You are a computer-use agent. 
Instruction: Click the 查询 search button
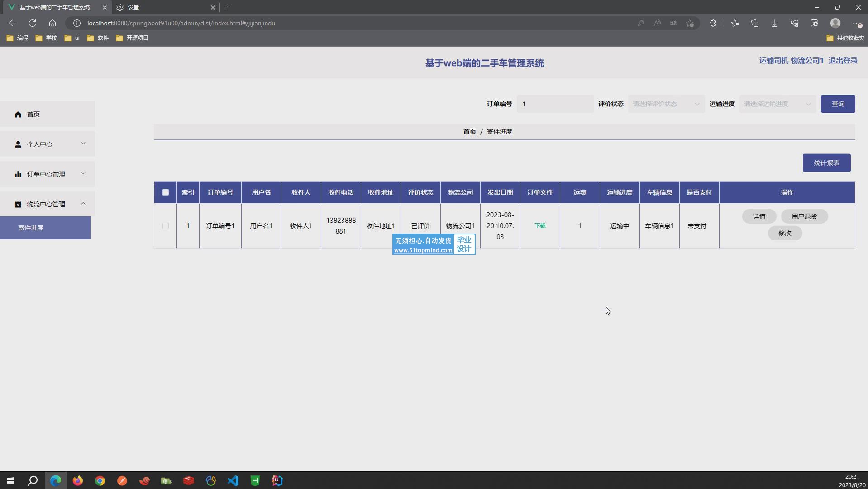tap(838, 104)
